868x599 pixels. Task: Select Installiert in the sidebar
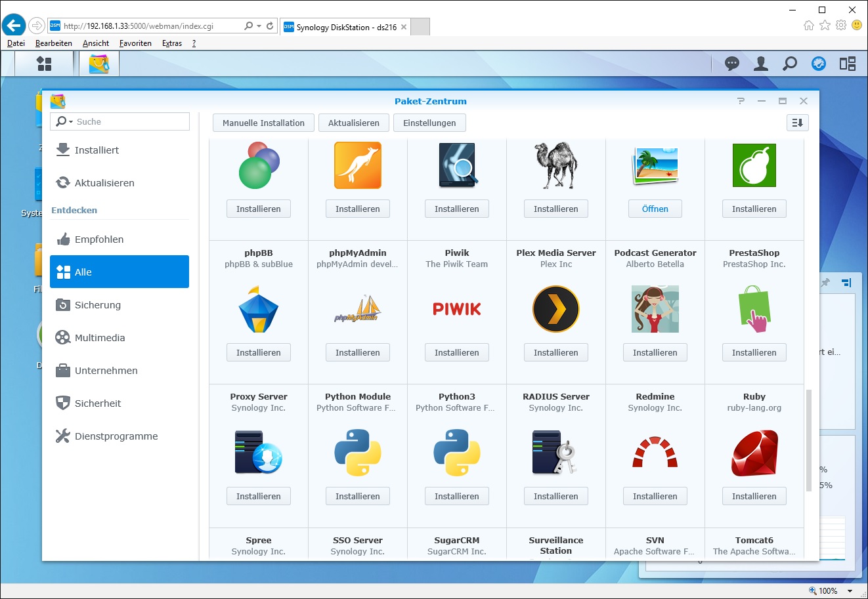[x=119, y=150]
